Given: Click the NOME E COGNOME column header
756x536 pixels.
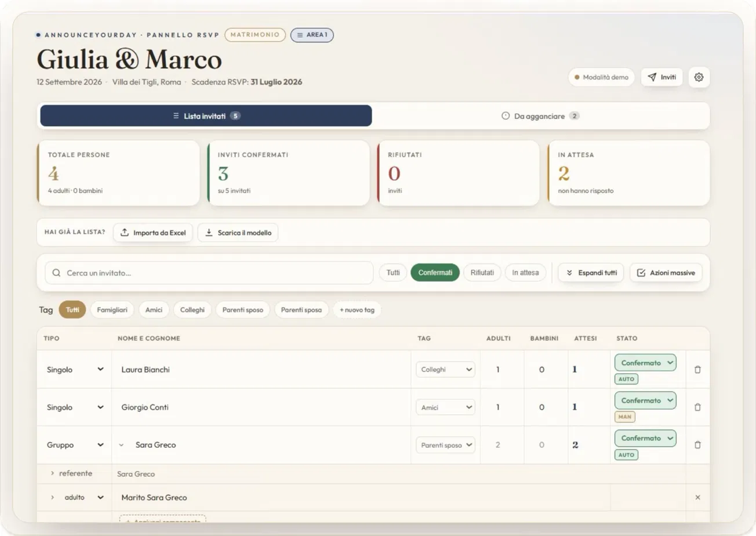Looking at the screenshot, I should click(x=149, y=338).
